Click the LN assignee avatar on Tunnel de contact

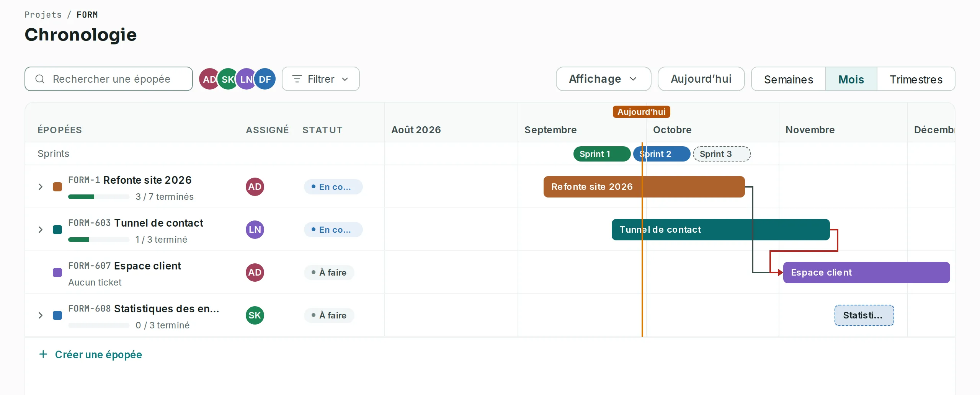[x=255, y=230]
